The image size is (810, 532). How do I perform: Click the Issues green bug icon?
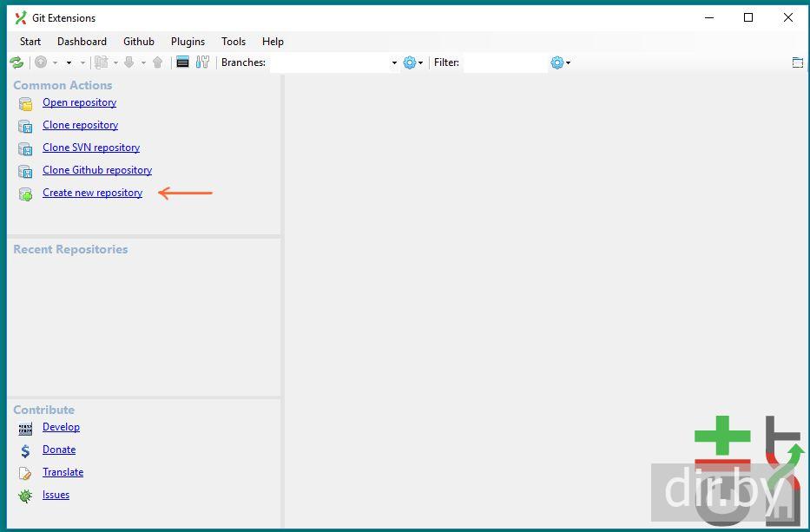[x=25, y=496]
